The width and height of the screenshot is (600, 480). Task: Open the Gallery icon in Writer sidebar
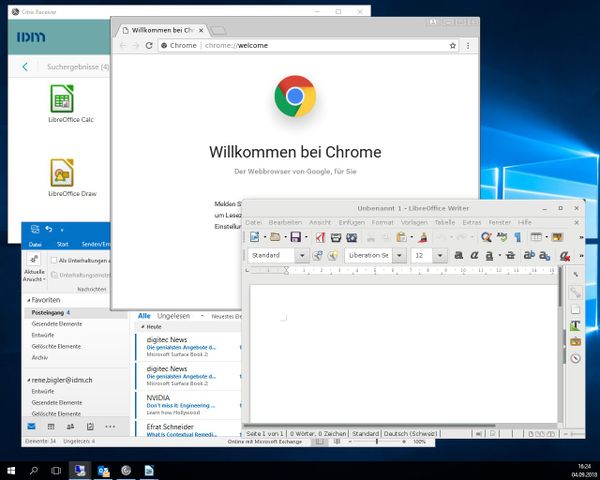(575, 342)
